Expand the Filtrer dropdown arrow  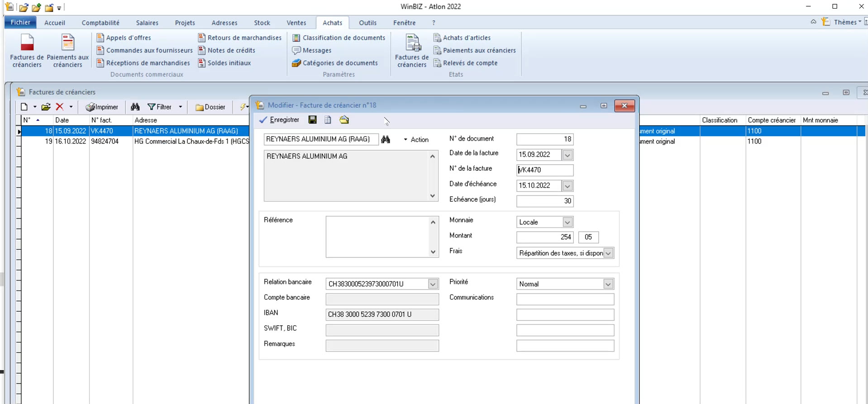[x=180, y=107]
